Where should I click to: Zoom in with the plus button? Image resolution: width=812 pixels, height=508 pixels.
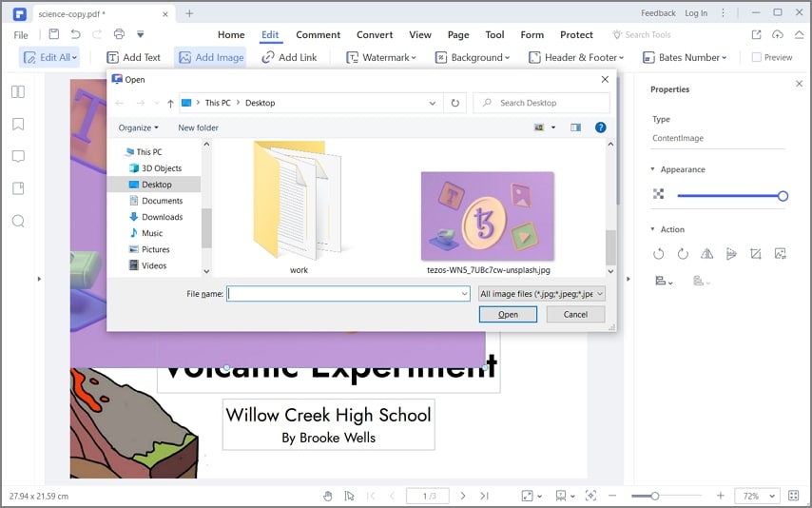coord(721,496)
